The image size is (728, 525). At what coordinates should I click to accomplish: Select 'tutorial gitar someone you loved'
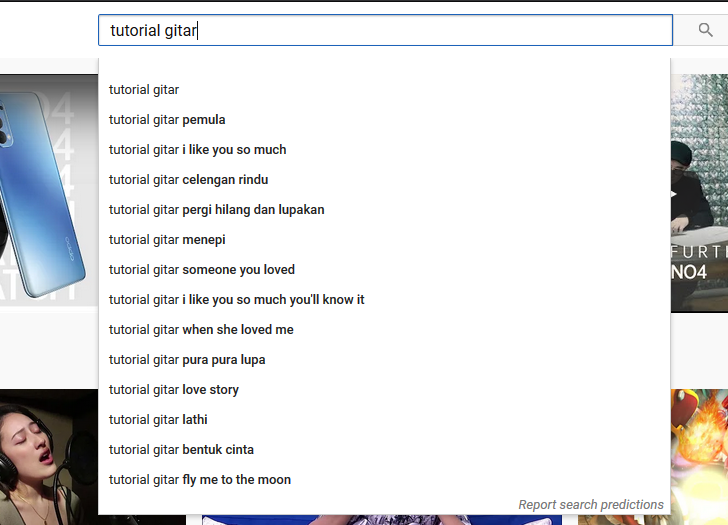[202, 270]
